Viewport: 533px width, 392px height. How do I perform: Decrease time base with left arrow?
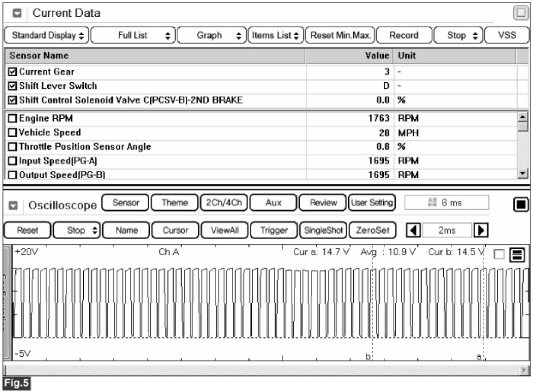[x=414, y=230]
